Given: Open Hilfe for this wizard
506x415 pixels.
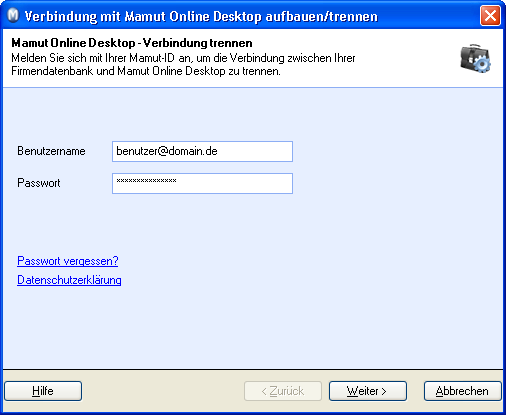Looking at the screenshot, I should pyautogui.click(x=43, y=391).
